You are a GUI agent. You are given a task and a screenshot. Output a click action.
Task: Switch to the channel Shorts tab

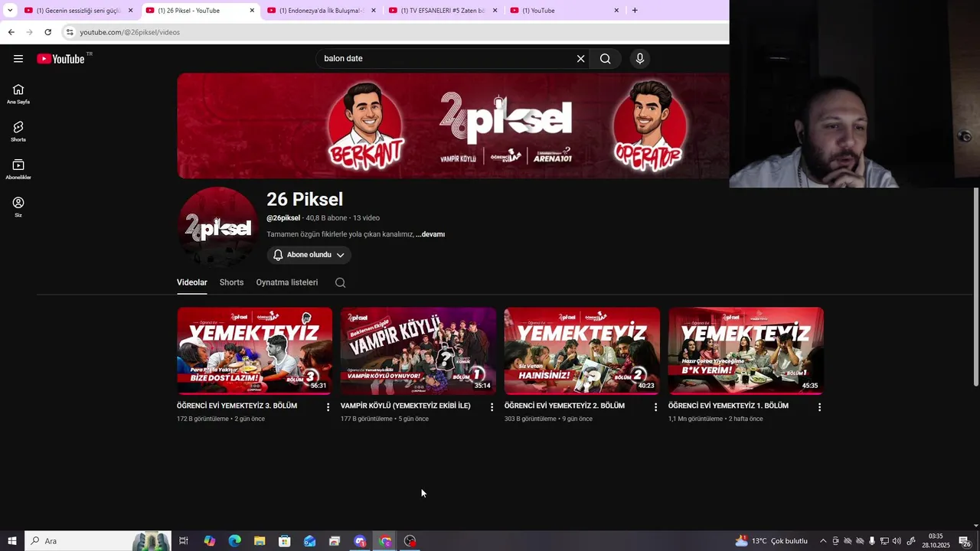click(x=231, y=282)
